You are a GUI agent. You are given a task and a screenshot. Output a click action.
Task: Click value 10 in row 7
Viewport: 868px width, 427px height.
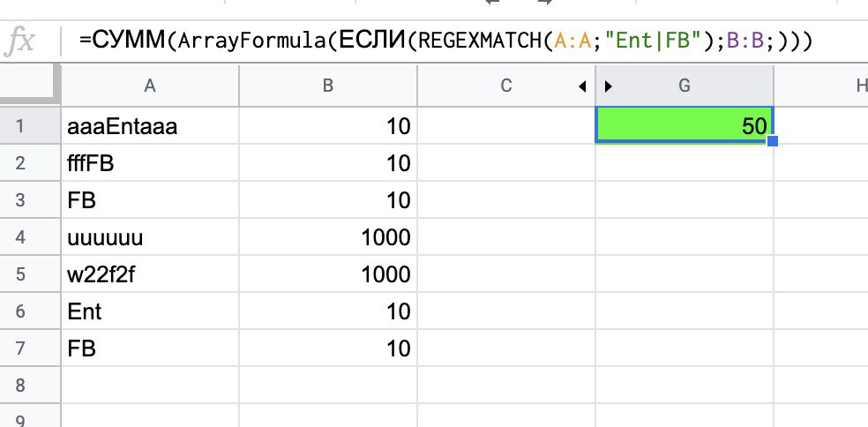coord(328,348)
